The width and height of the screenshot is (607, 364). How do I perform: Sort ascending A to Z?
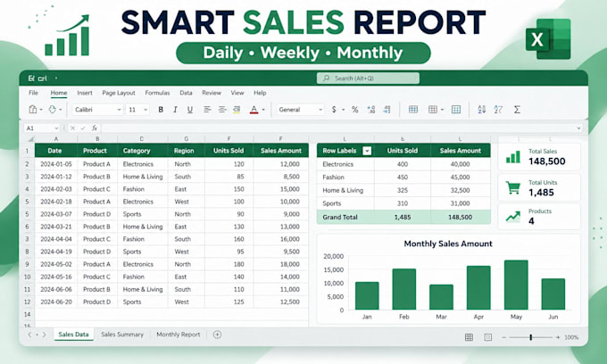[481, 110]
